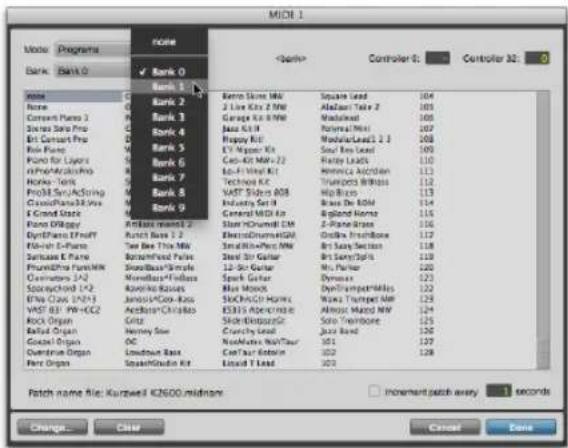Select the Technoid Kit patch

(x=246, y=181)
